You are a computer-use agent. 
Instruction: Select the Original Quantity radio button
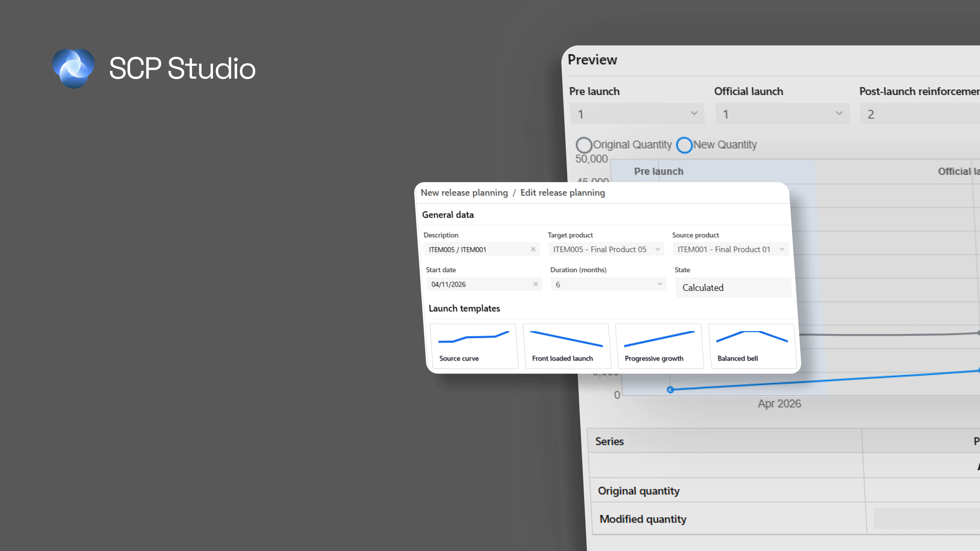pyautogui.click(x=584, y=145)
